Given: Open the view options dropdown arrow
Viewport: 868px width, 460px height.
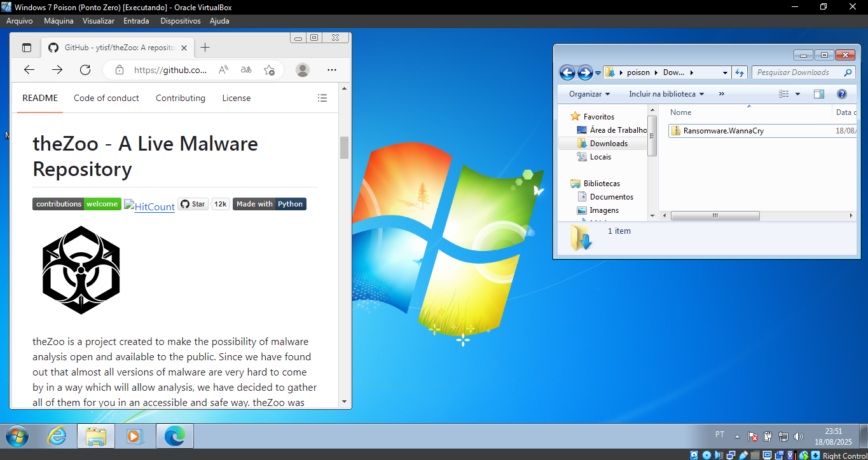Looking at the screenshot, I should [797, 94].
